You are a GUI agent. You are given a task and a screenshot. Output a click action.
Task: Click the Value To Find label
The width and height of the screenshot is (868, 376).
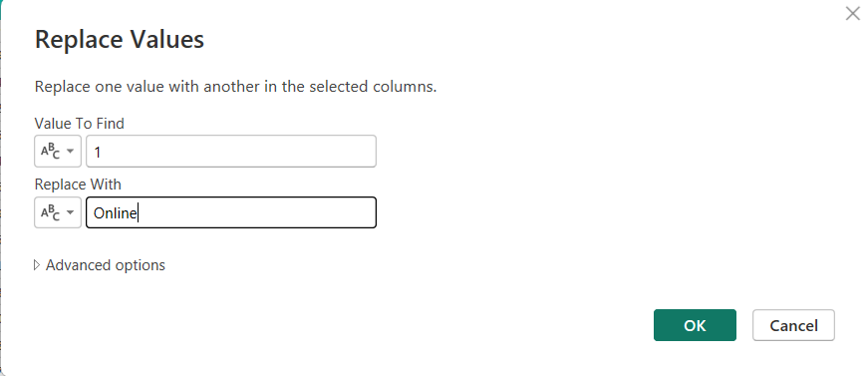pyautogui.click(x=79, y=123)
